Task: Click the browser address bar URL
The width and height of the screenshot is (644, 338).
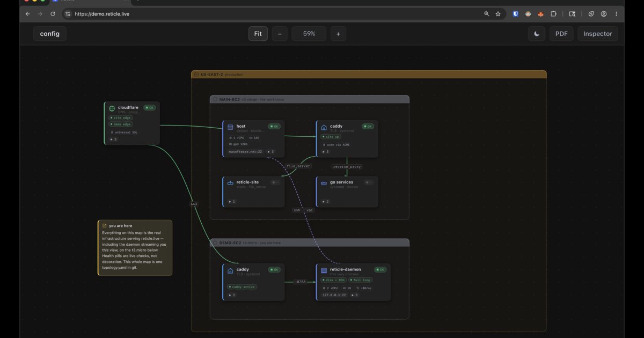Action: pyautogui.click(x=102, y=14)
